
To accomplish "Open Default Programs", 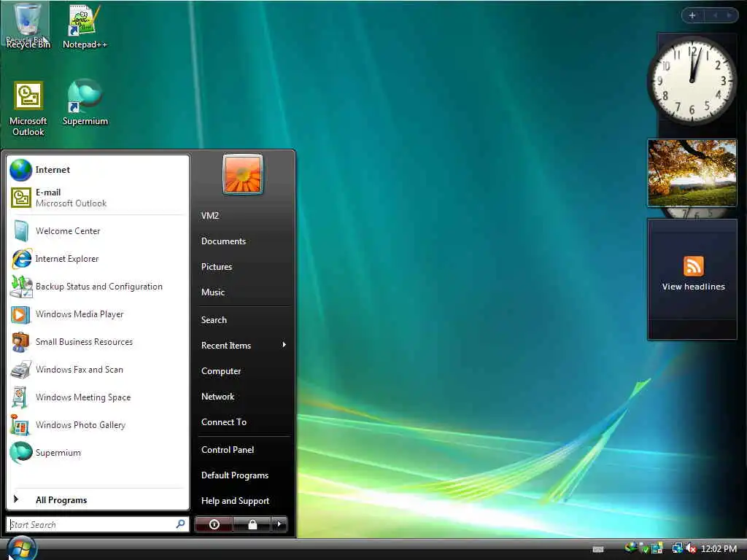I will [235, 475].
